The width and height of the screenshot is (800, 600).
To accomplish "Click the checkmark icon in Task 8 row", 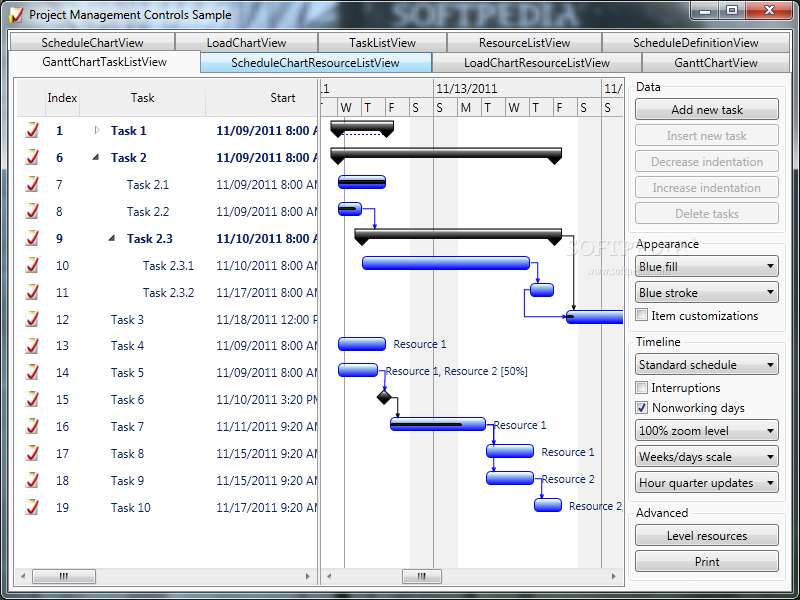I will 32,454.
